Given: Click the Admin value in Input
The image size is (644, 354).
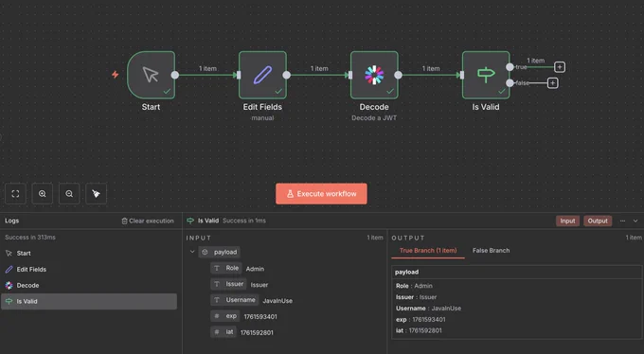Looking at the screenshot, I should (x=255, y=269).
